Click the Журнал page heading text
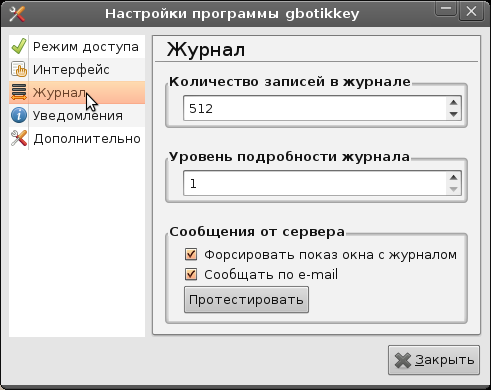The height and width of the screenshot is (390, 491). pyautogui.click(x=206, y=50)
